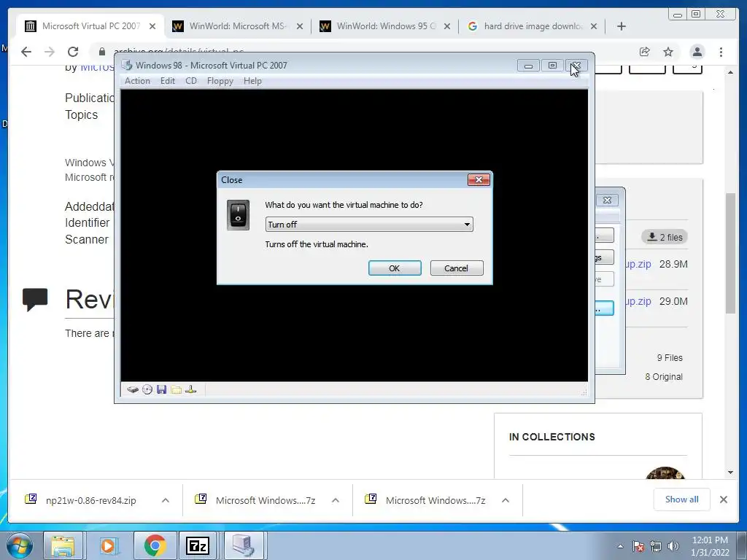Close the Close dialog with red X
Viewport: 747px width, 560px height.
coord(479,179)
